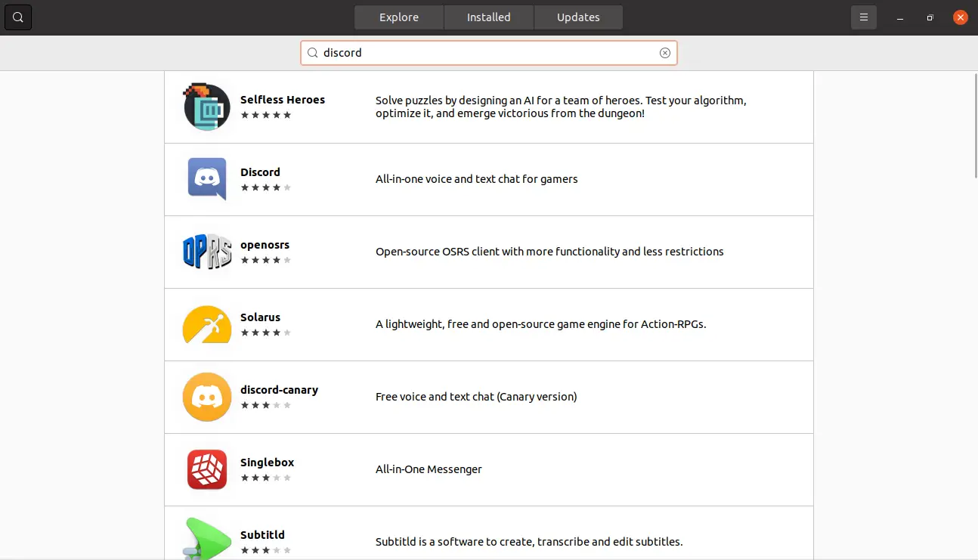Viewport: 978px width, 560px height.
Task: Select the openosrs title text
Action: (x=265, y=245)
